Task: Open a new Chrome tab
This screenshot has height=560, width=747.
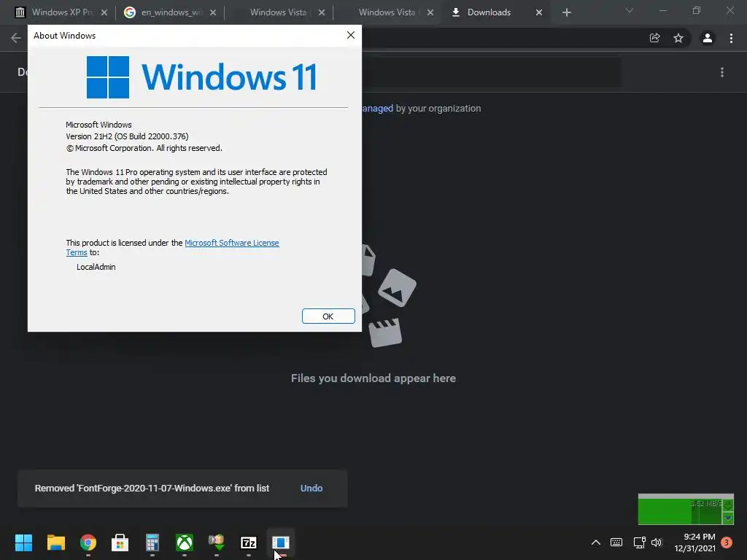Action: (x=566, y=12)
